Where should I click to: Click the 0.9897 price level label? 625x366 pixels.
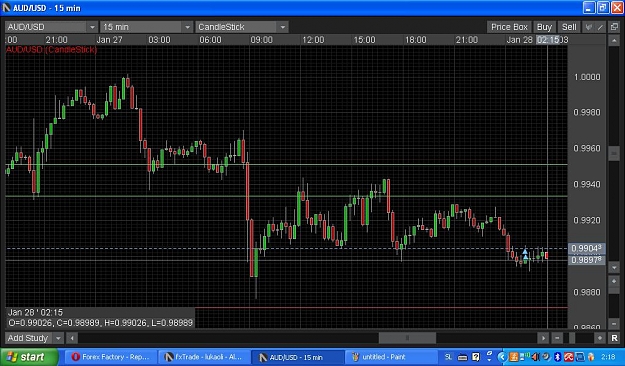586,260
